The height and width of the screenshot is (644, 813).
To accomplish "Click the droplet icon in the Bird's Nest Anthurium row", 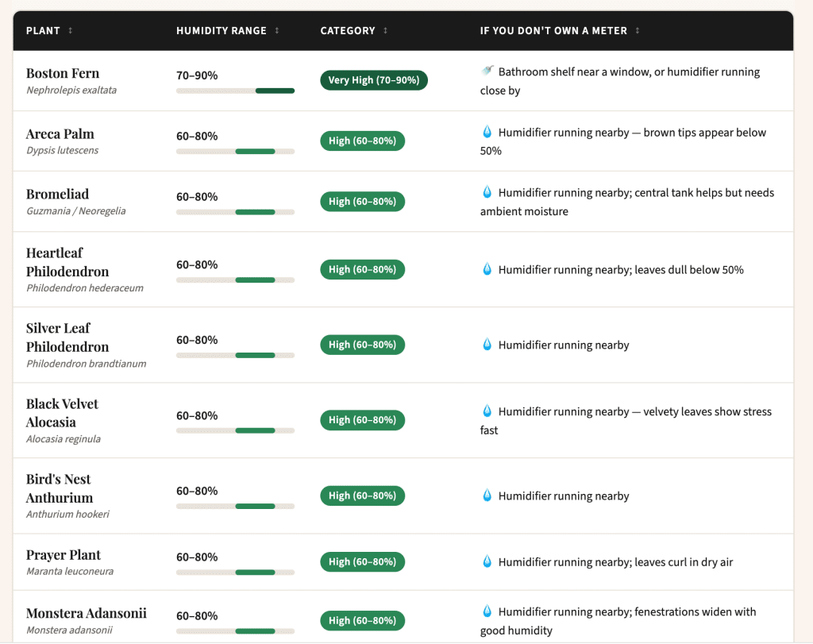I will pyautogui.click(x=487, y=496).
